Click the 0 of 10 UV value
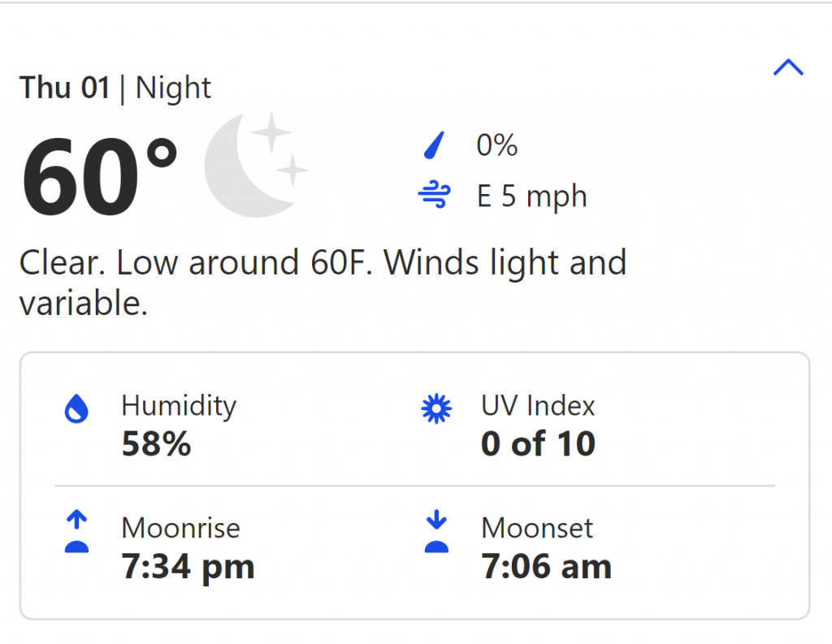832x644 pixels. [x=538, y=444]
